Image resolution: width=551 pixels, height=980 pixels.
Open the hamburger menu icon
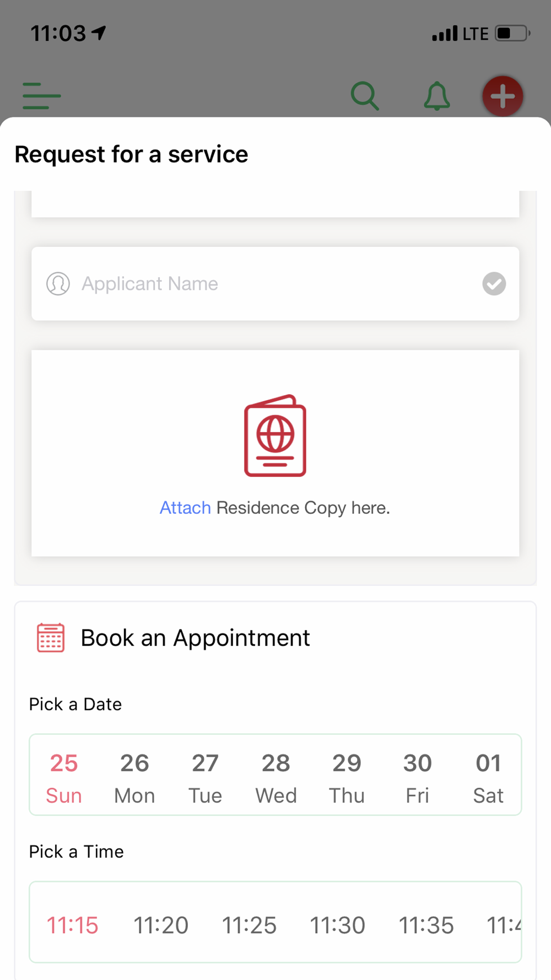(41, 96)
